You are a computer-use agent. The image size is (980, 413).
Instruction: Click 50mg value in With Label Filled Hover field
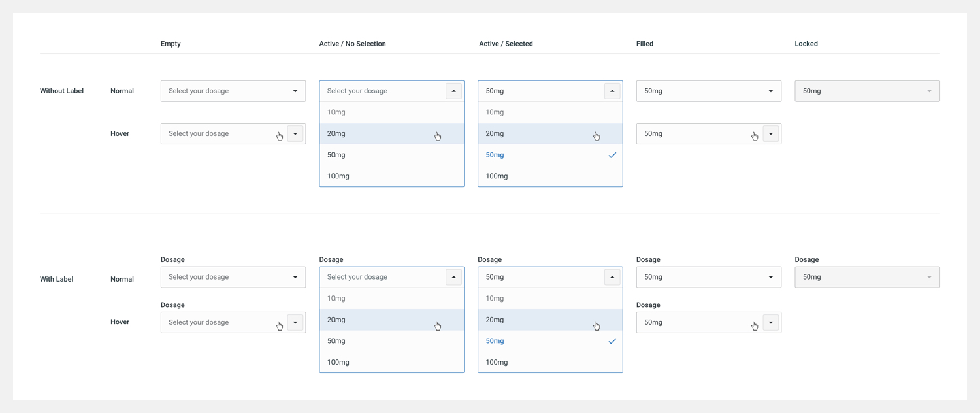(x=653, y=322)
